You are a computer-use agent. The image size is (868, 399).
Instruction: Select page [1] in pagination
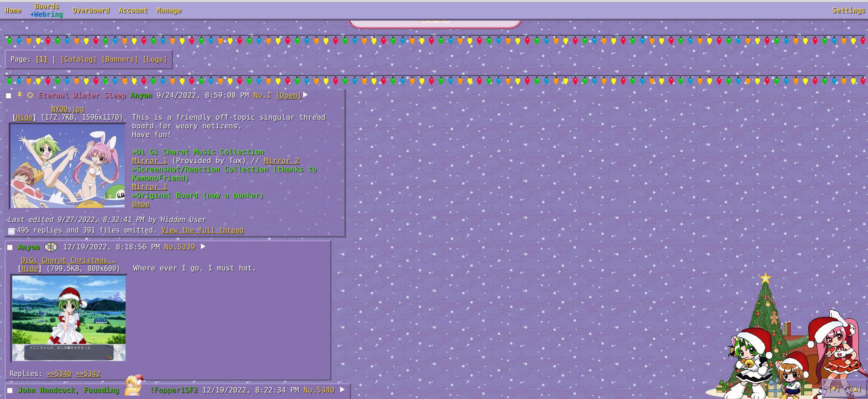coord(42,59)
